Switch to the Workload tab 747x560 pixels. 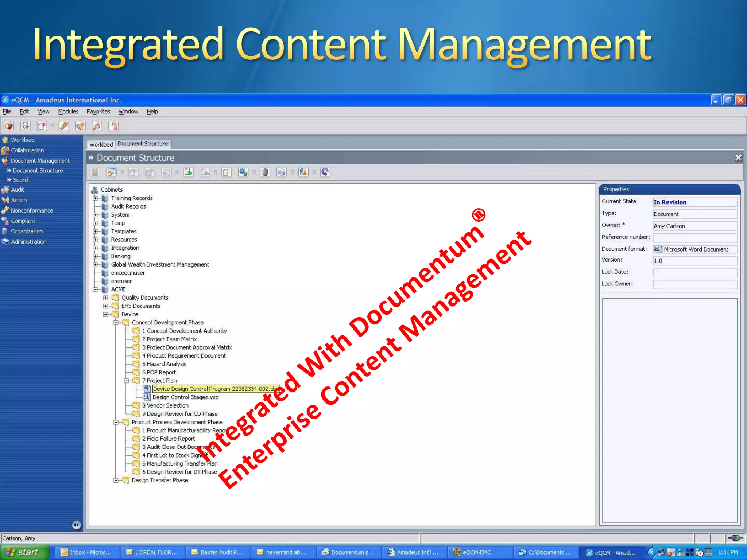click(101, 144)
